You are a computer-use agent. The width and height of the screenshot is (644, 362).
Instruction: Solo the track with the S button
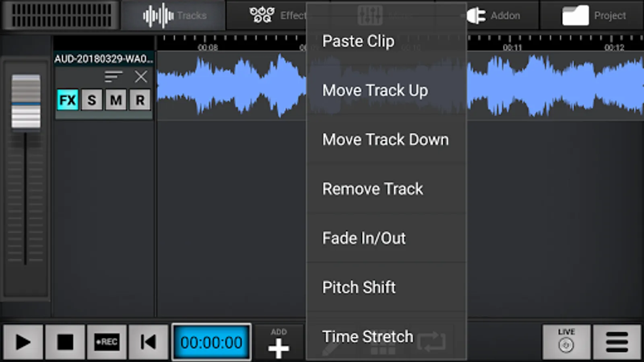92,100
